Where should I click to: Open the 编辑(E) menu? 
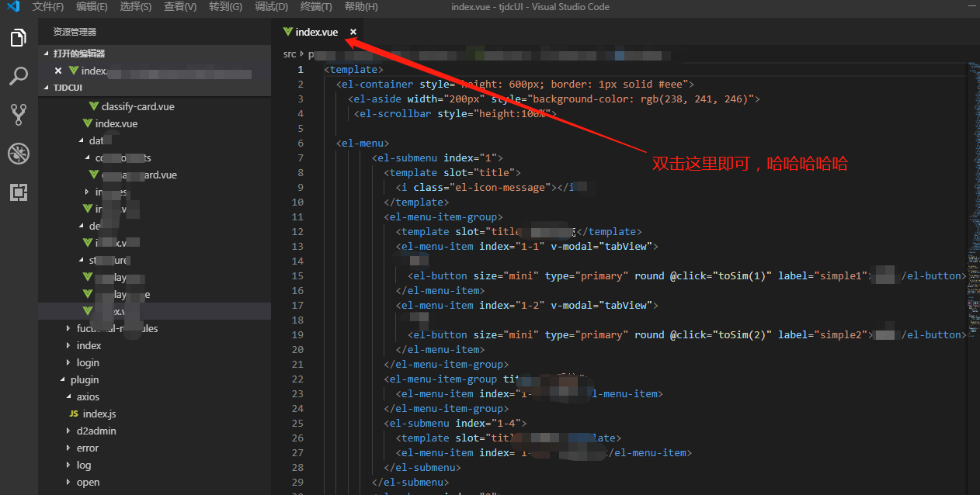(x=92, y=7)
